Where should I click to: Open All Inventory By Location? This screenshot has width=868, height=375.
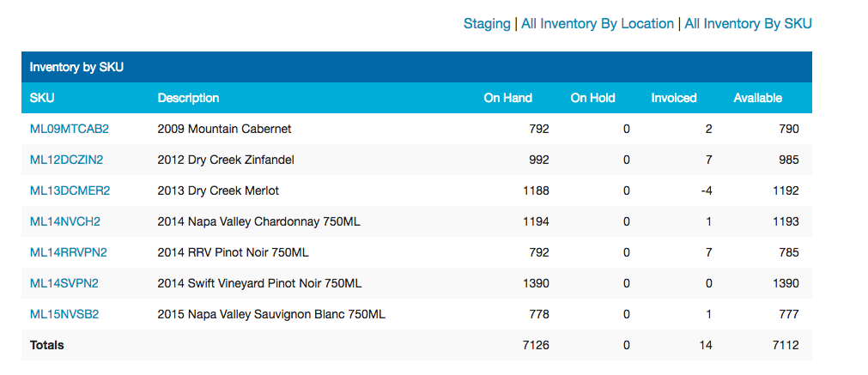pos(598,24)
